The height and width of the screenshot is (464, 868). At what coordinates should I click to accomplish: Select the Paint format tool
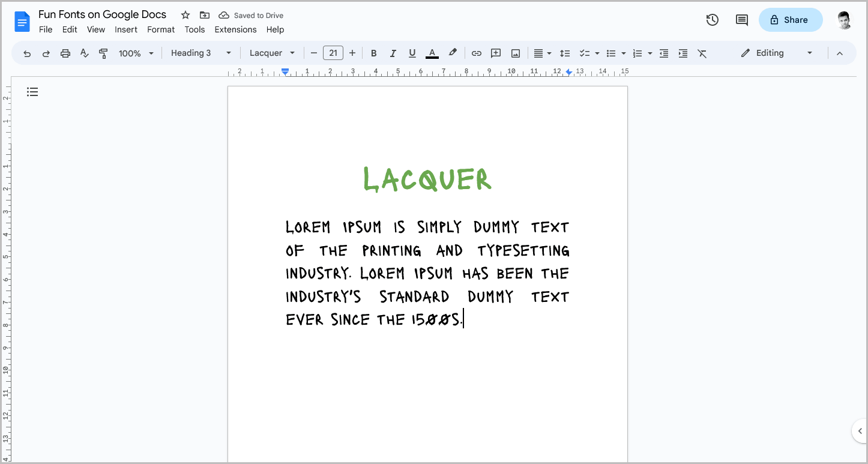tap(103, 53)
